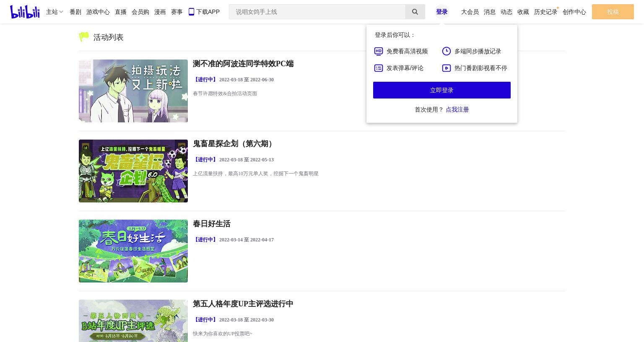This screenshot has width=644, height=342.
Task: Open the 漫画 nav item
Action: point(160,12)
